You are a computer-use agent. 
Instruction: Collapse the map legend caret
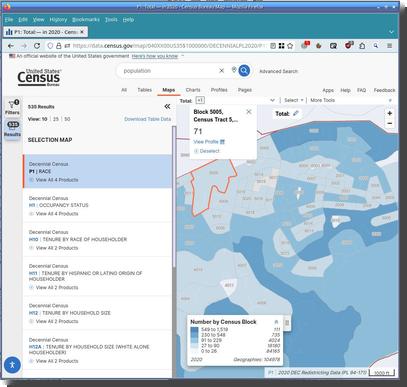click(276, 322)
